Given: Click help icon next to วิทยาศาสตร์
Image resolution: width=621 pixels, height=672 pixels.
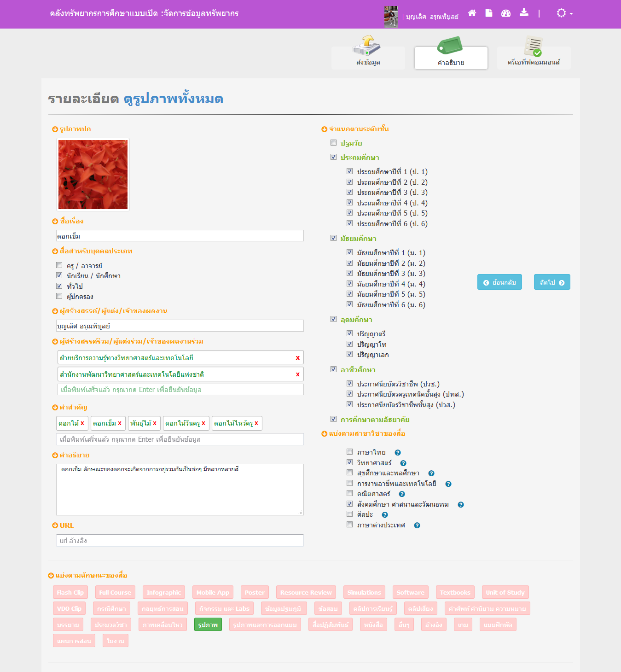Looking at the screenshot, I should (x=403, y=463).
